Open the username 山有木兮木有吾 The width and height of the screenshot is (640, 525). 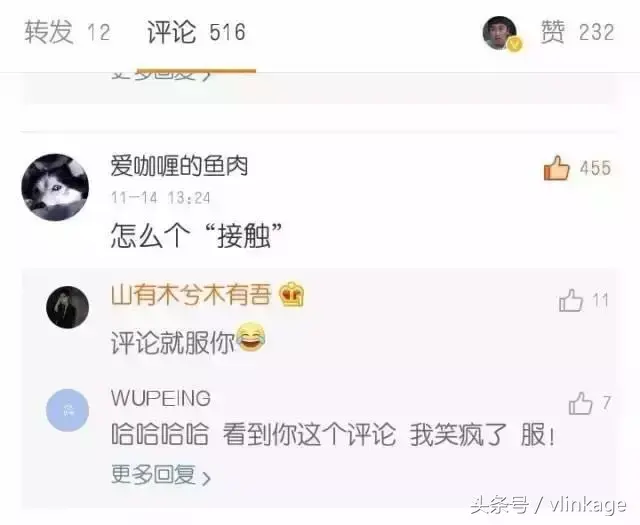click(191, 294)
